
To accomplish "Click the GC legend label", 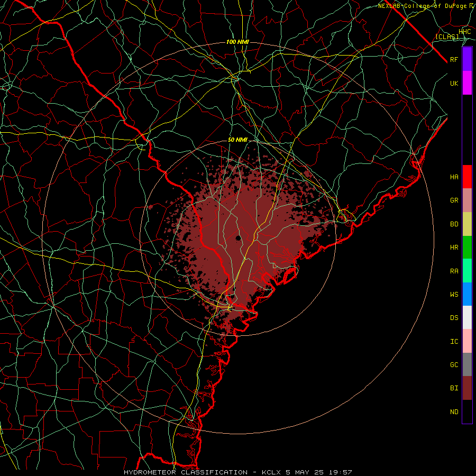I will click(x=454, y=364).
